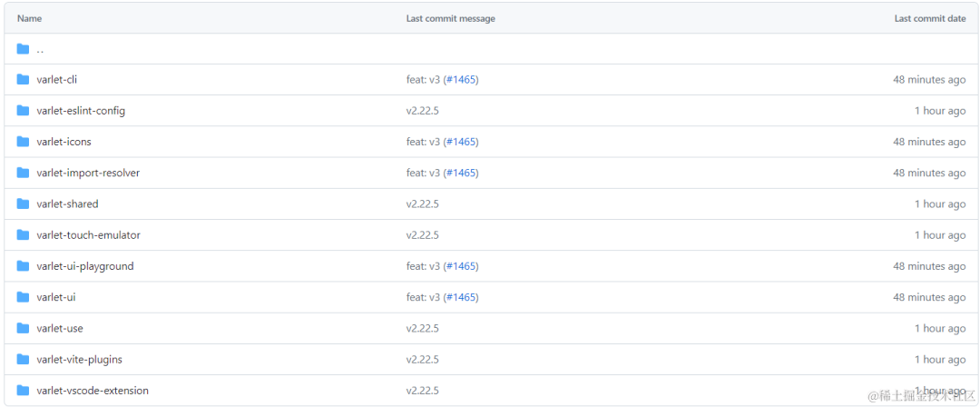The image size is (980, 407).
Task: Open the varlet-vscode-extension folder name link
Action: click(93, 391)
